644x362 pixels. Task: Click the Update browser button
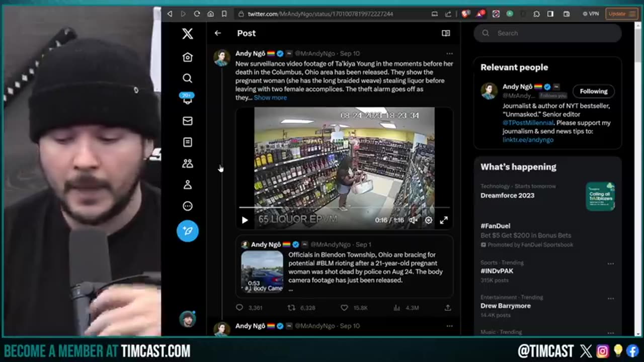point(622,14)
